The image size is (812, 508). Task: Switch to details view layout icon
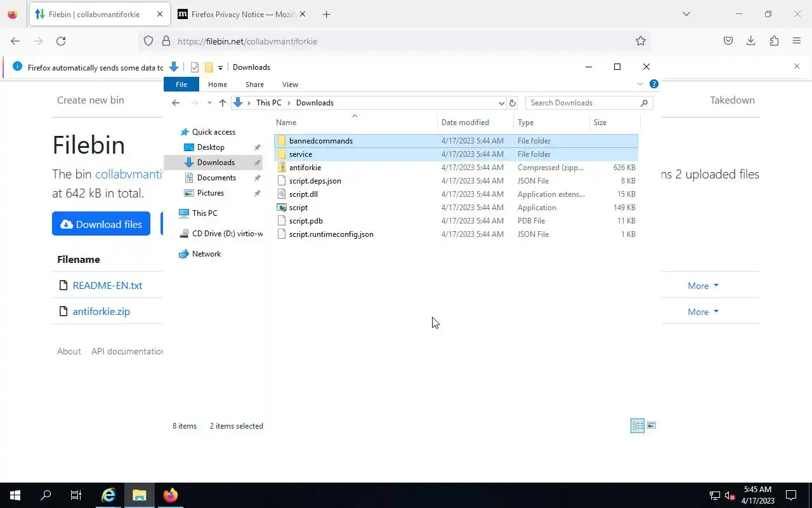pyautogui.click(x=638, y=426)
